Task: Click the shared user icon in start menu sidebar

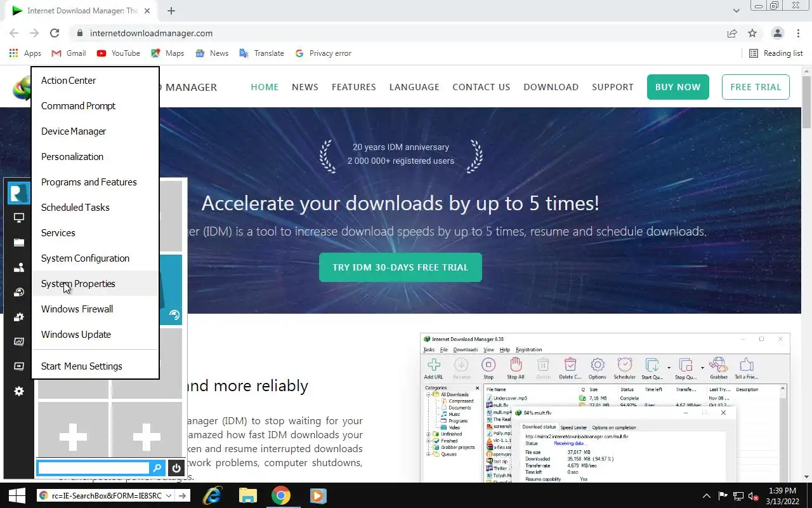Action: pyautogui.click(x=19, y=267)
